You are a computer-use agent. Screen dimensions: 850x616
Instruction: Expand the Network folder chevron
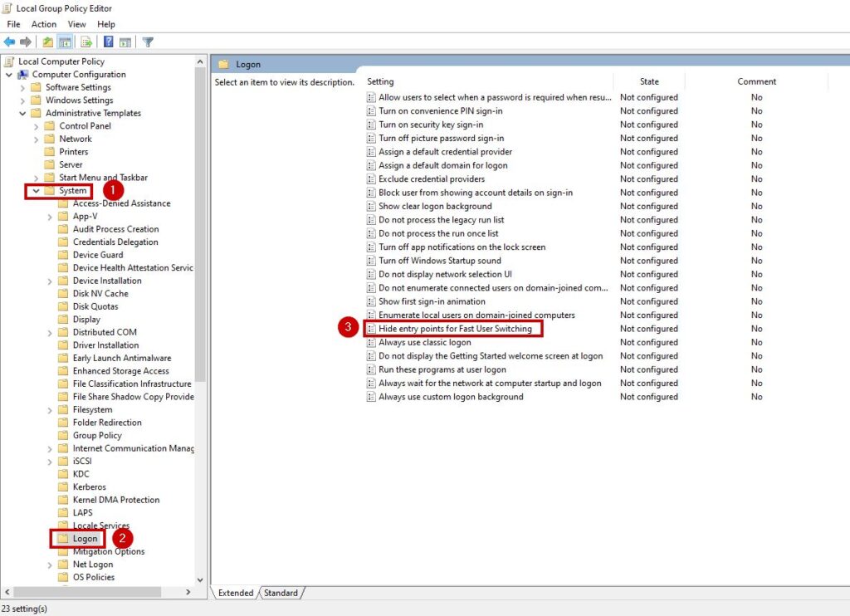click(36, 139)
